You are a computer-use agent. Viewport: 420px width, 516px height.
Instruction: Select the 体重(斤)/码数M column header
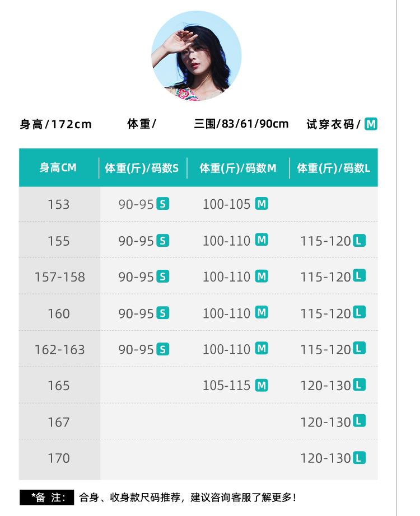pyautogui.click(x=238, y=168)
